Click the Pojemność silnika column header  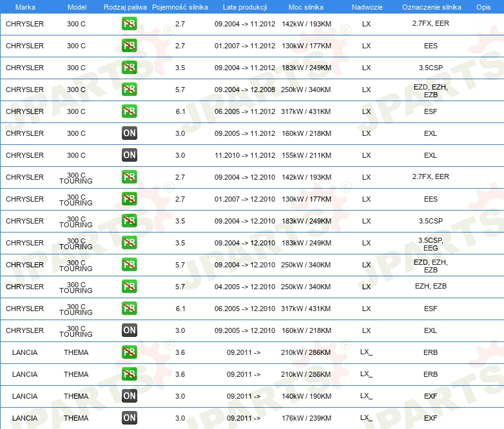click(x=180, y=6)
